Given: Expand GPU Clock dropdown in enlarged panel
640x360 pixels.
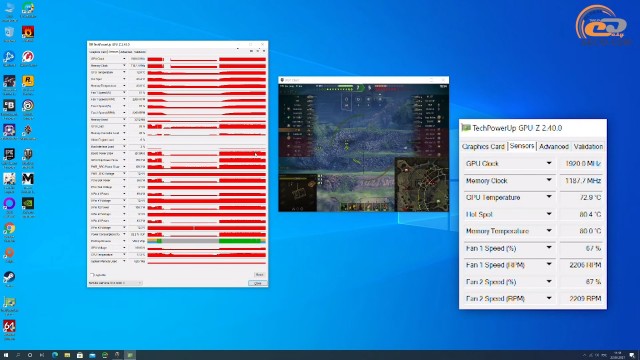Looking at the screenshot, I should tap(549, 163).
